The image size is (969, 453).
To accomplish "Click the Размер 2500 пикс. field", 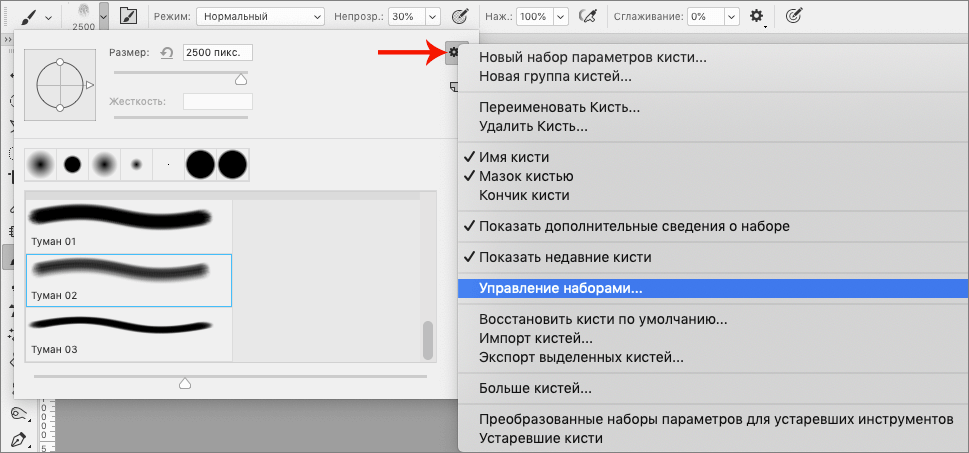I will pos(218,53).
